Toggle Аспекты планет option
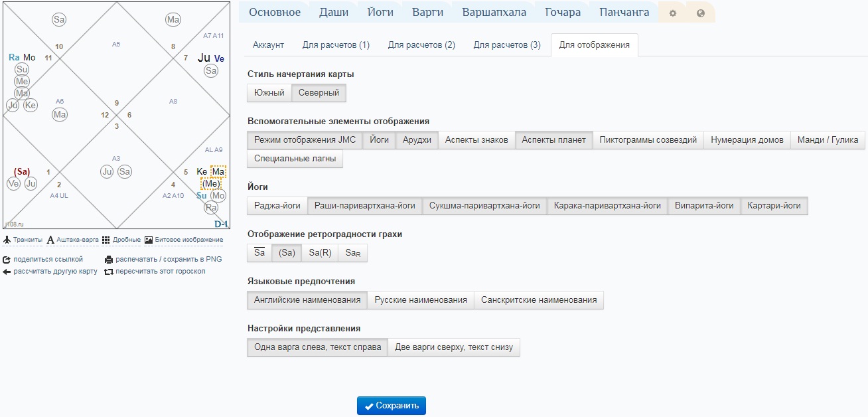This screenshot has height=417, width=868. pyautogui.click(x=554, y=140)
